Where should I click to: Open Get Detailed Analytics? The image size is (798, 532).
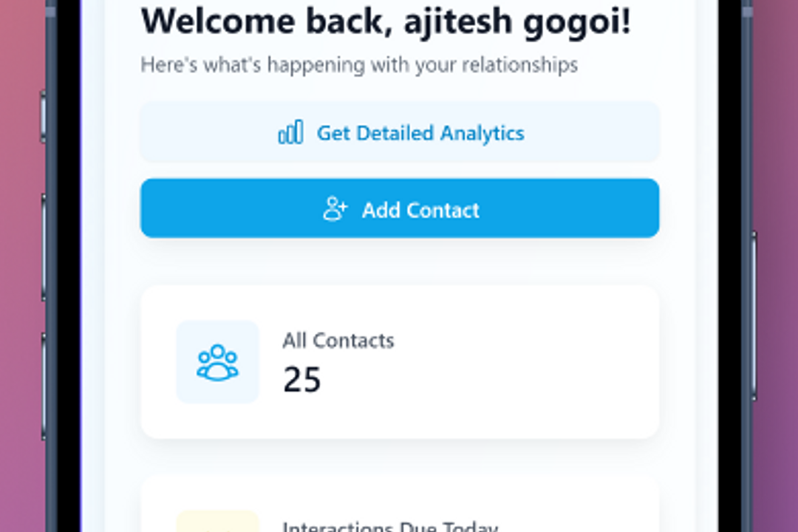[x=420, y=133]
